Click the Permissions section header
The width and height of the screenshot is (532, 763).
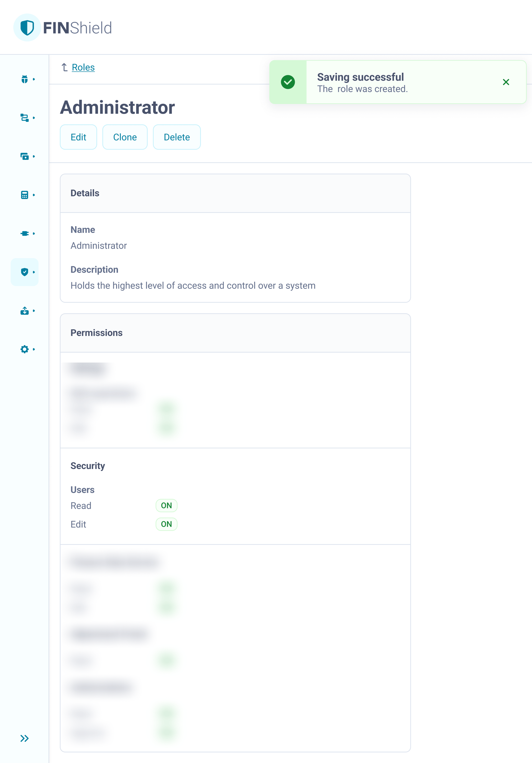[97, 333]
